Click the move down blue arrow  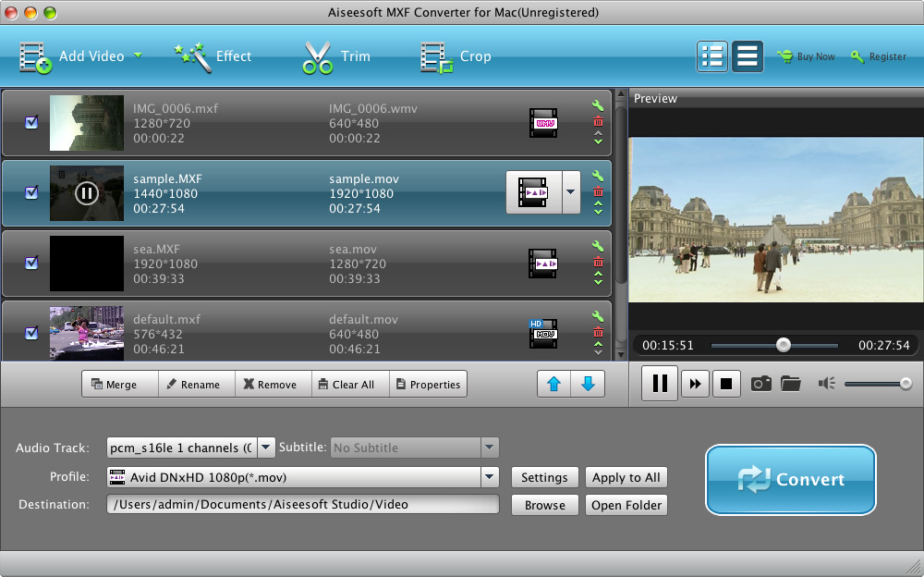tap(588, 384)
